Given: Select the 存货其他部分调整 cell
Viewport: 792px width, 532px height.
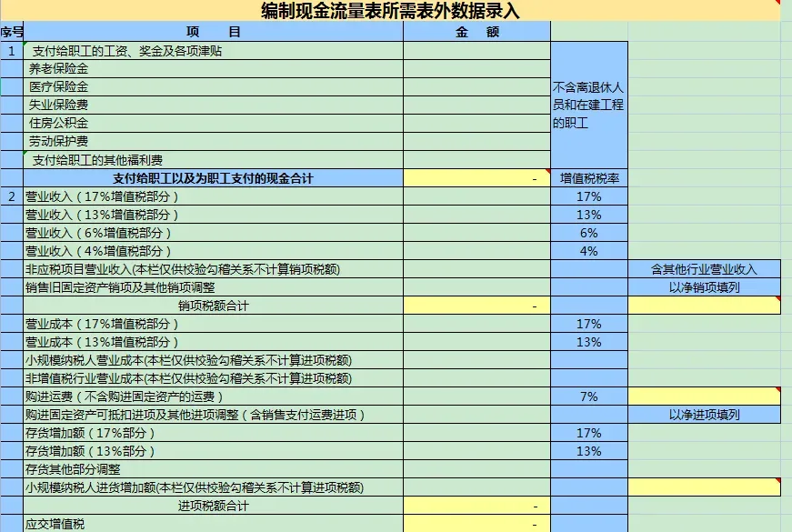Looking at the screenshot, I should 213,469.
